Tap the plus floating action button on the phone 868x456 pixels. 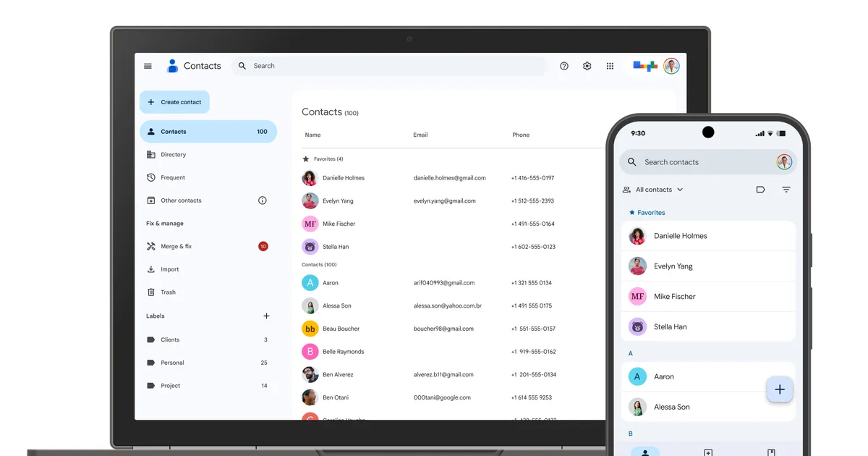pyautogui.click(x=780, y=389)
